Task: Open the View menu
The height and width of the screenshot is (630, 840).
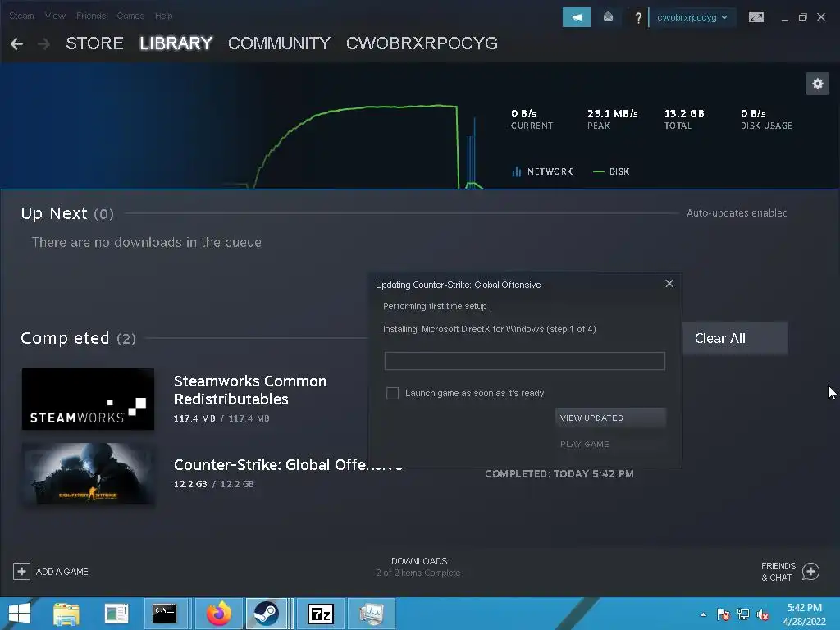Action: [55, 16]
